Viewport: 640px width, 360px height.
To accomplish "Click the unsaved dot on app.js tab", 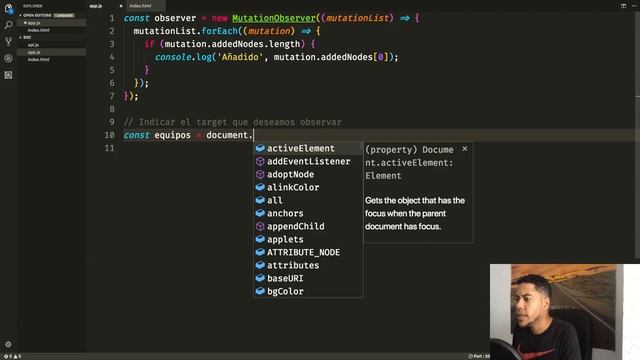I will pos(121,6).
